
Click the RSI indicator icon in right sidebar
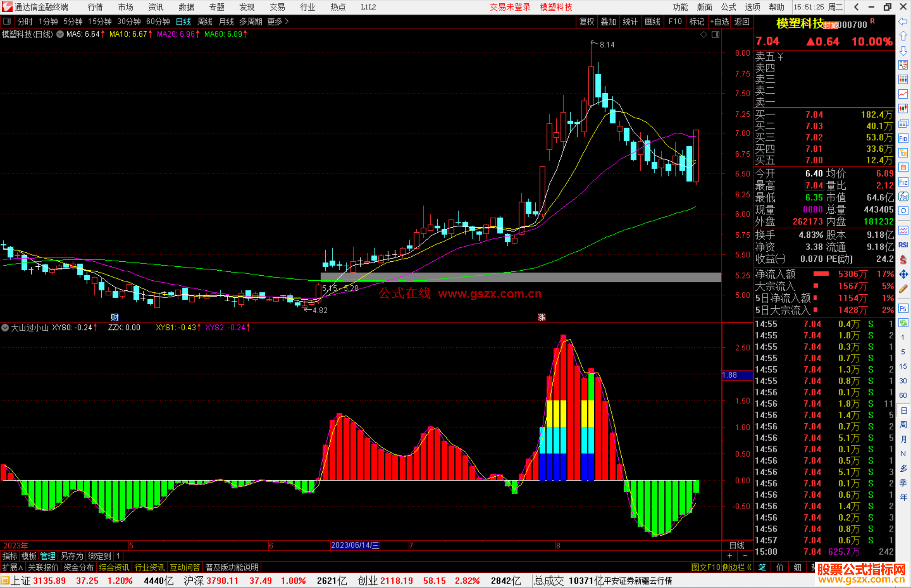tap(903, 245)
